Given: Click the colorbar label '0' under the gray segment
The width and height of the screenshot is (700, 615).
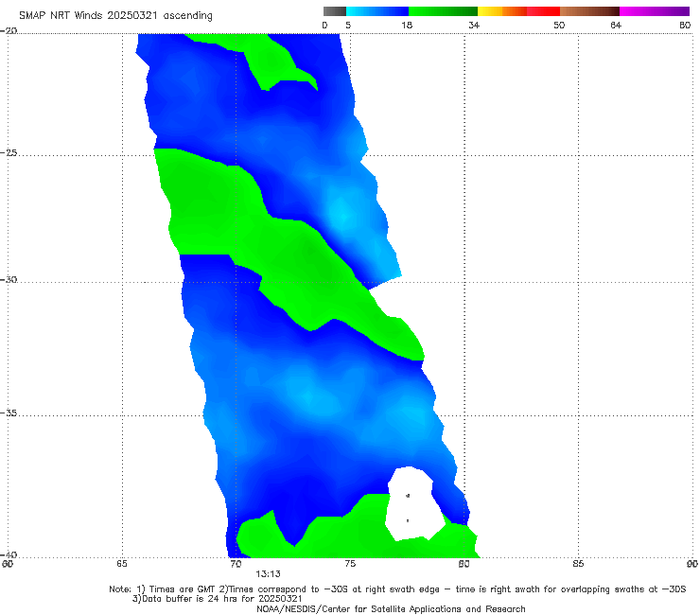Looking at the screenshot, I should tap(324, 25).
